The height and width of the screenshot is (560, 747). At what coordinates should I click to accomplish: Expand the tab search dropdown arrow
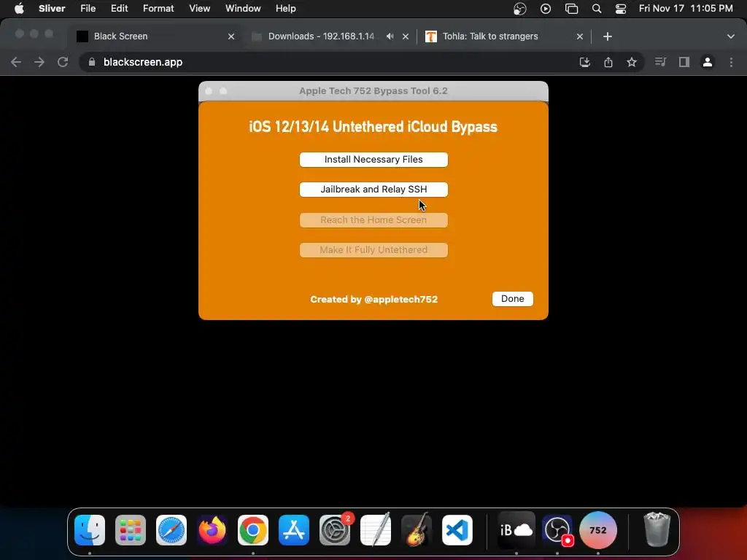point(731,36)
